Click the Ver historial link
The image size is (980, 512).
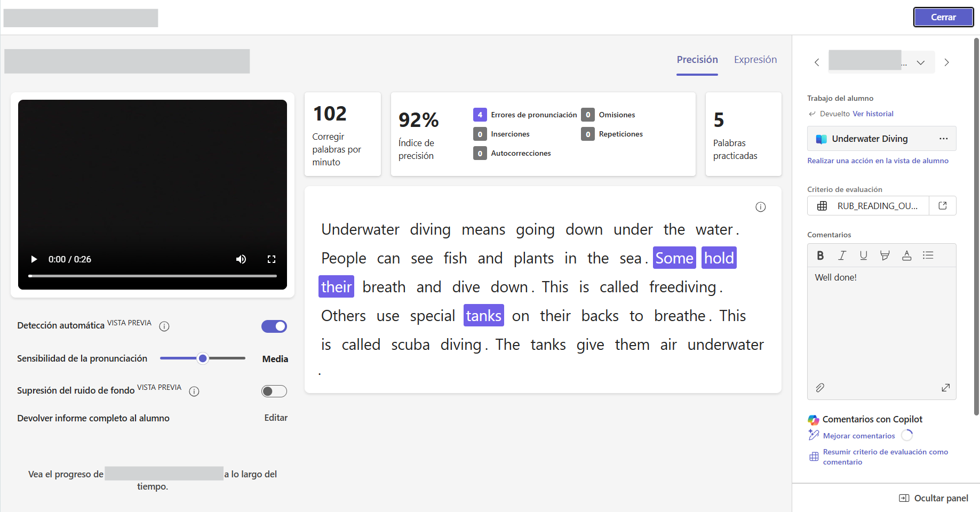[873, 114]
